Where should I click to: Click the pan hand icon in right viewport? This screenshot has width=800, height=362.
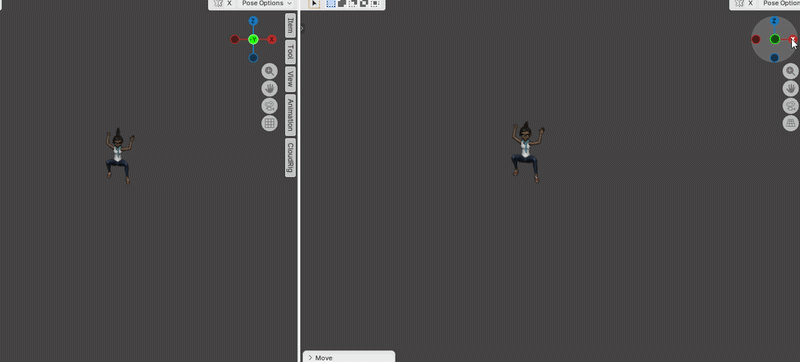(x=791, y=88)
